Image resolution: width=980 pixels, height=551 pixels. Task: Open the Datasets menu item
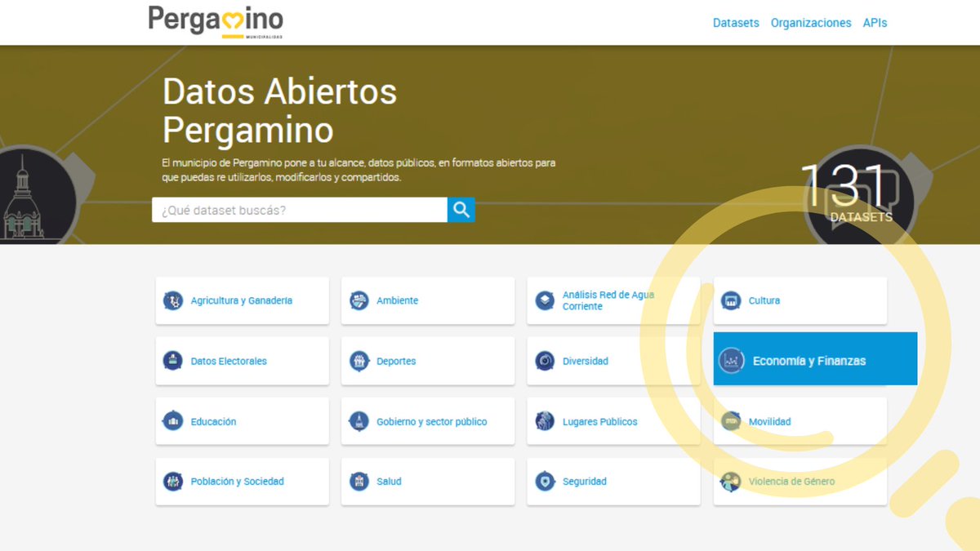click(735, 23)
